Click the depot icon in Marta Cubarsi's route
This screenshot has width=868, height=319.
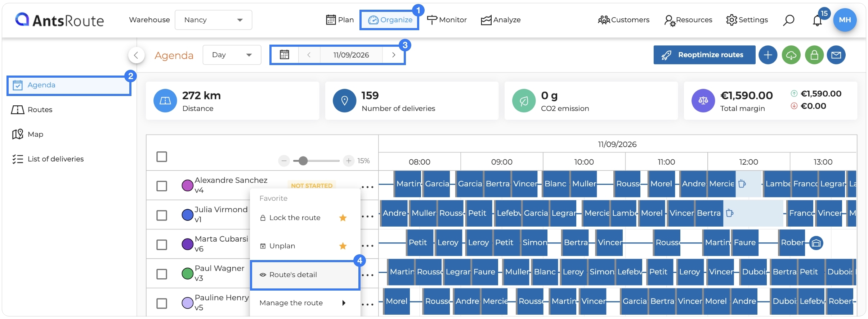816,243
